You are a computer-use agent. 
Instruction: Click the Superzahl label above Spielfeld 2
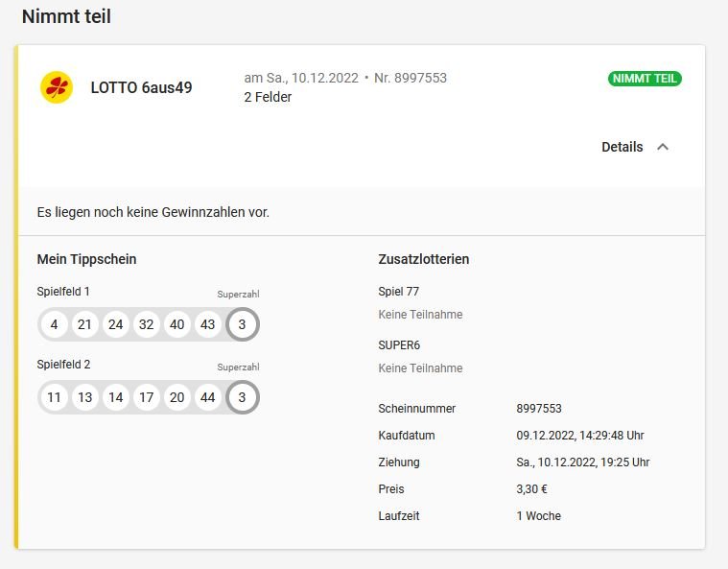(238, 367)
